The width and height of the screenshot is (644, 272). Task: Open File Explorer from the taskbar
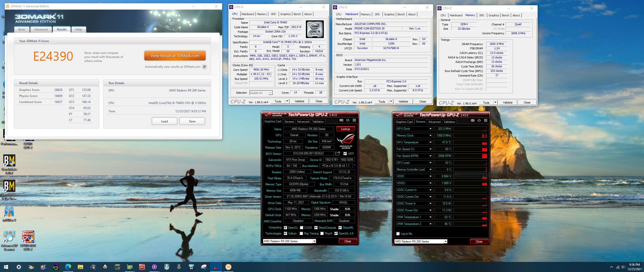80,267
